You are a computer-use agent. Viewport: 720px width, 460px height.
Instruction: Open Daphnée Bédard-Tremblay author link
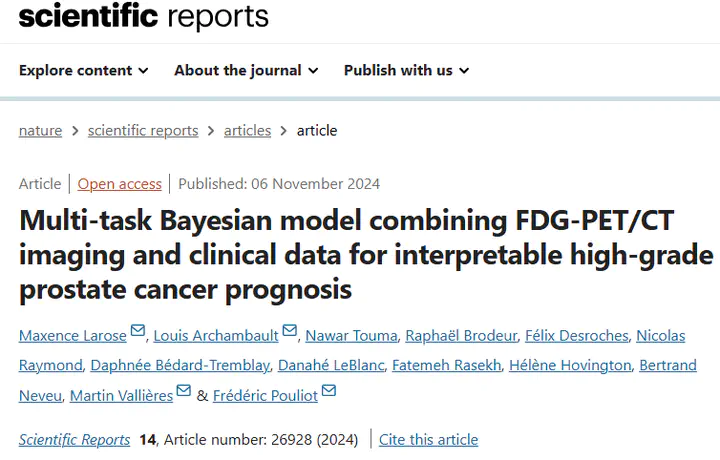(x=180, y=365)
